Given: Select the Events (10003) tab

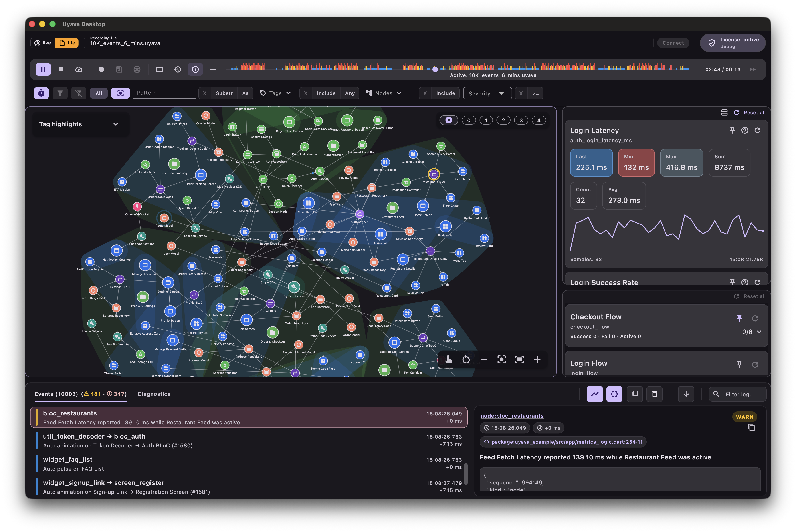Looking at the screenshot, I should click(x=80, y=394).
